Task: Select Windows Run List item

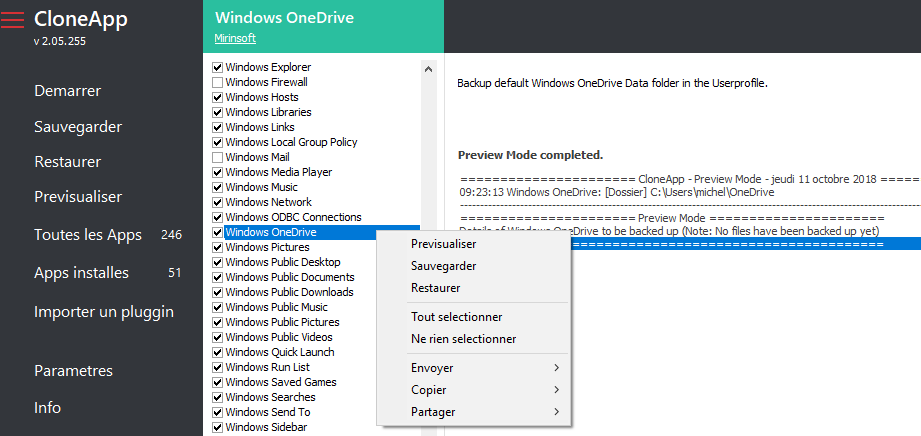Action: 267,367
